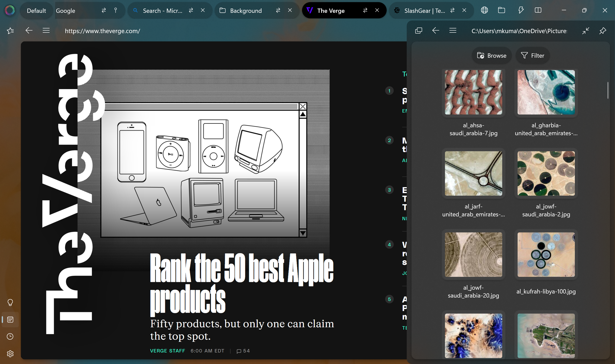Click the theverge.com address field
This screenshot has height=364, width=615.
click(103, 31)
